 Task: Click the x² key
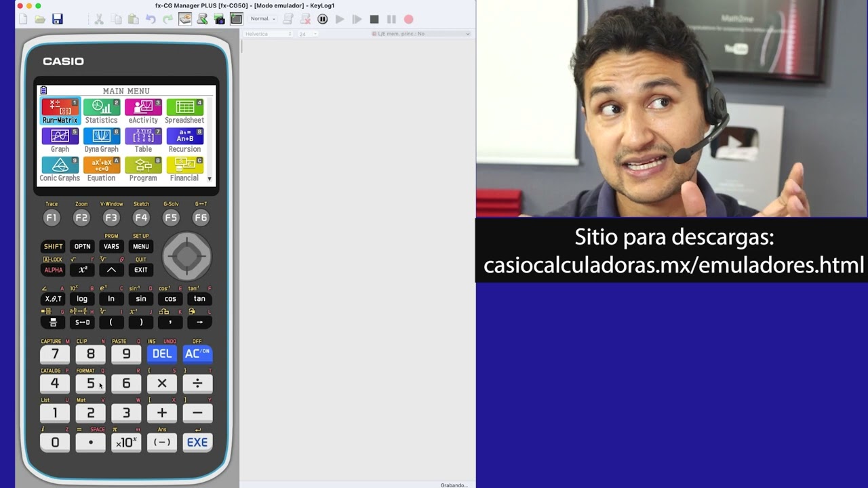[82, 270]
